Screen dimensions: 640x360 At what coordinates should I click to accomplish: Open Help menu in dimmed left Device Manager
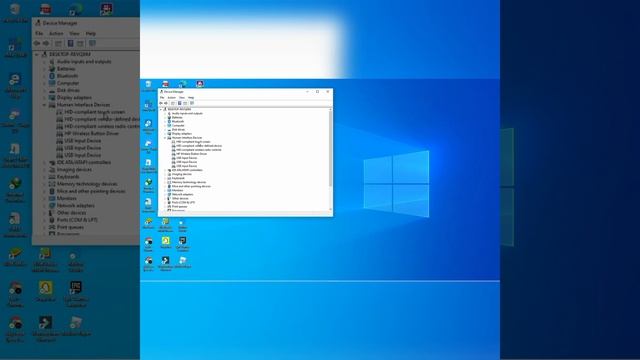pyautogui.click(x=91, y=33)
